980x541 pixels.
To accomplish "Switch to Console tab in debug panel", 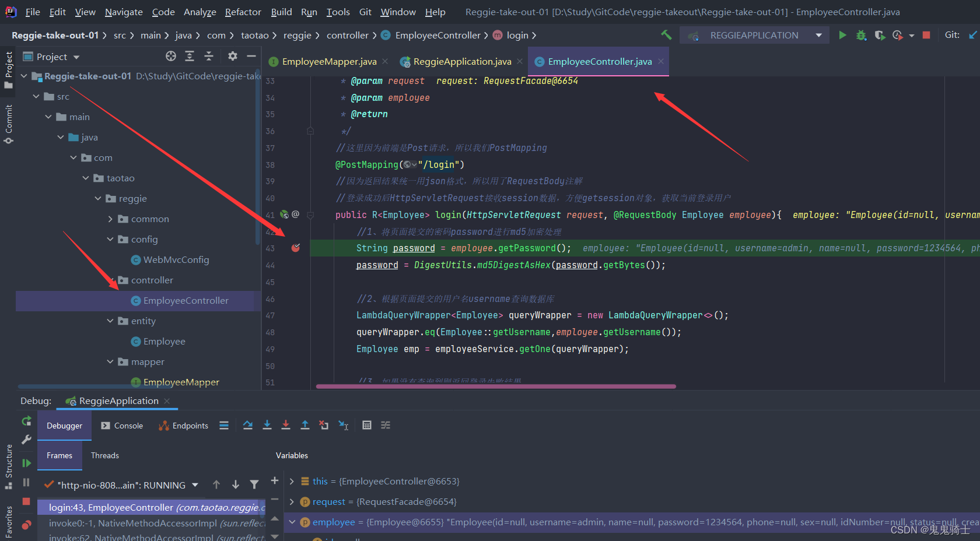I will (x=122, y=426).
